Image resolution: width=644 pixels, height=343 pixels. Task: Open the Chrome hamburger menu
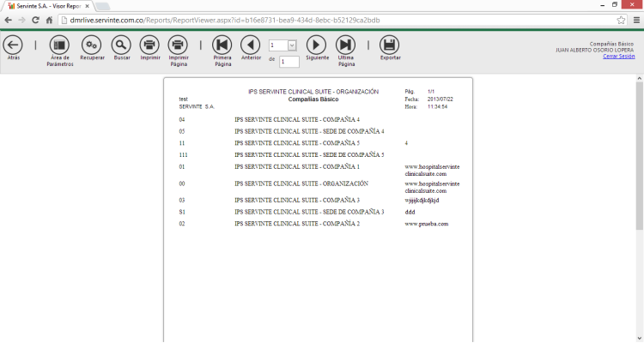point(636,20)
